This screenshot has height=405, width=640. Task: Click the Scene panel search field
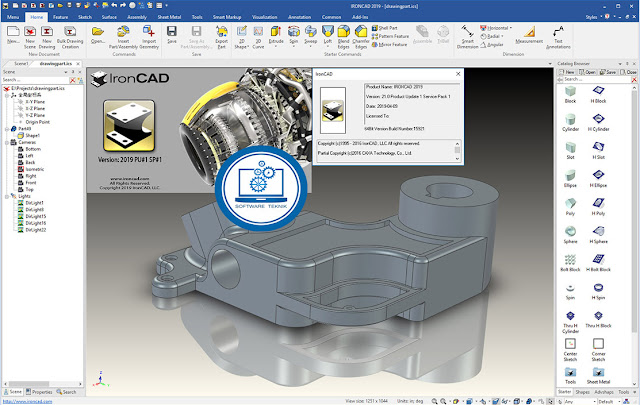point(35,80)
